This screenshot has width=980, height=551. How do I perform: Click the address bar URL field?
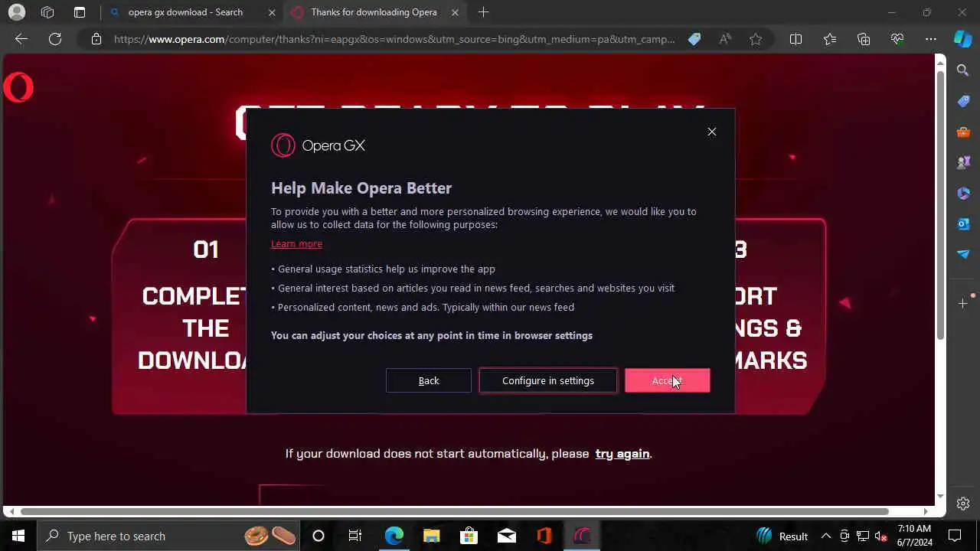coord(394,39)
